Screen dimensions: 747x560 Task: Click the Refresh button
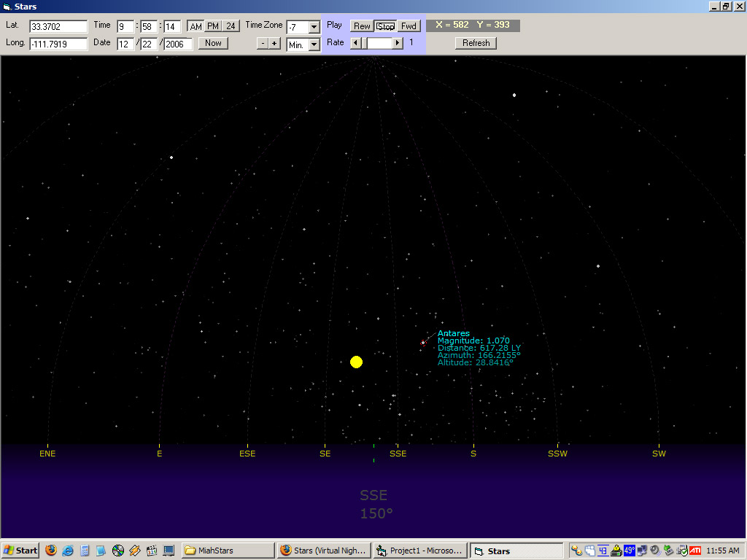point(476,43)
